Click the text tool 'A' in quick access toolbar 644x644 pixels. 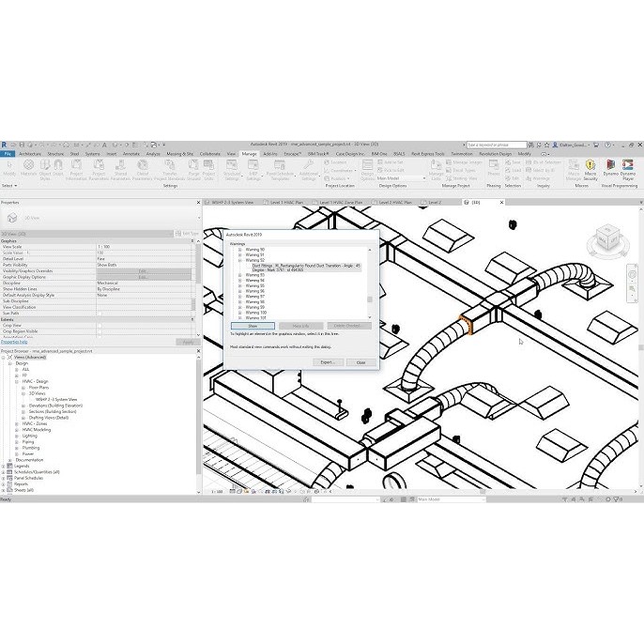(104, 145)
